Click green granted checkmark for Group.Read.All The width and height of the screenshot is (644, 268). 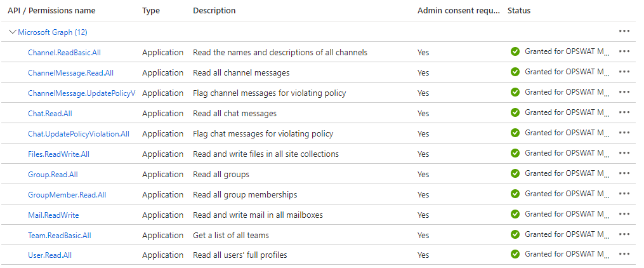pyautogui.click(x=515, y=173)
